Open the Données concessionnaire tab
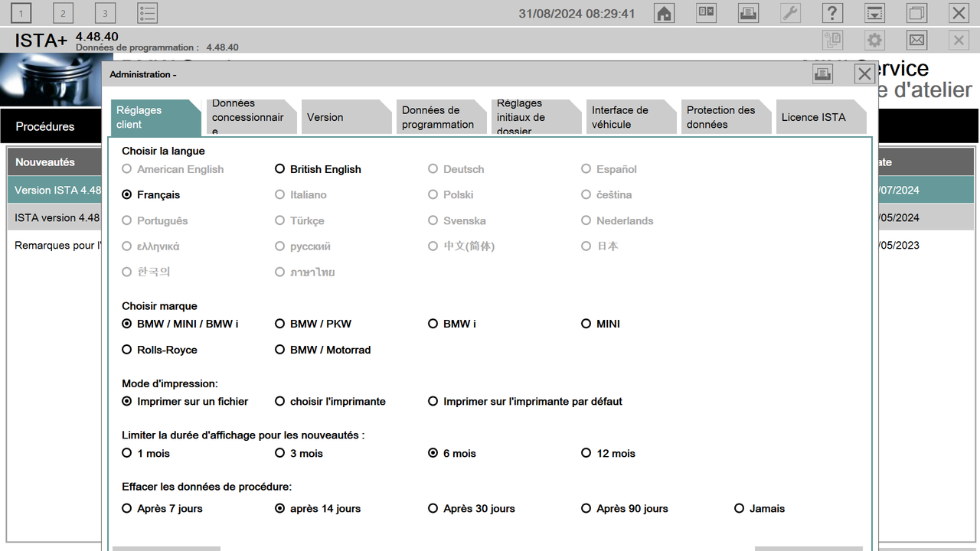980x551 pixels. click(x=250, y=117)
